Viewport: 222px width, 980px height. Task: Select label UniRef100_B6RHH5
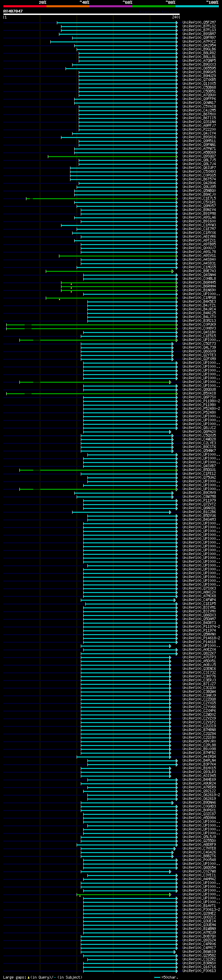[199, 282]
